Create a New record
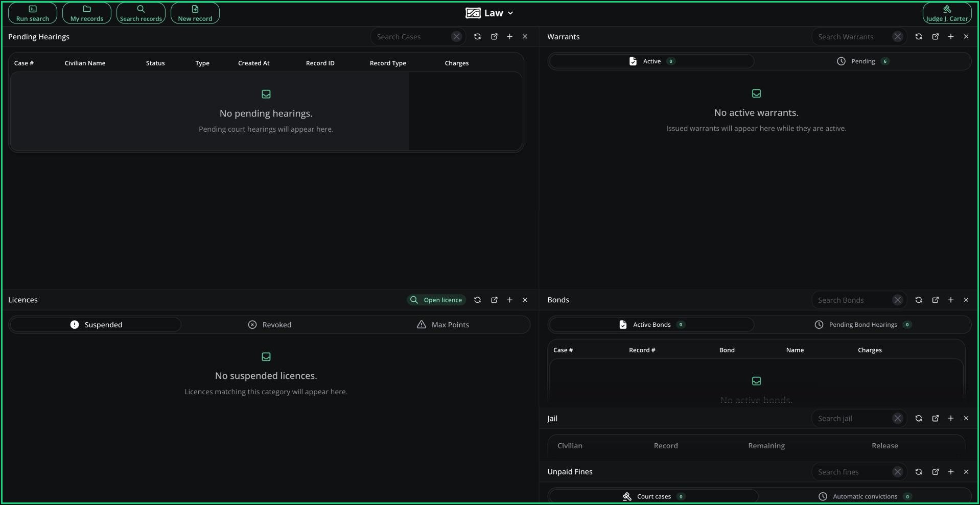The width and height of the screenshot is (980, 505). (195, 13)
